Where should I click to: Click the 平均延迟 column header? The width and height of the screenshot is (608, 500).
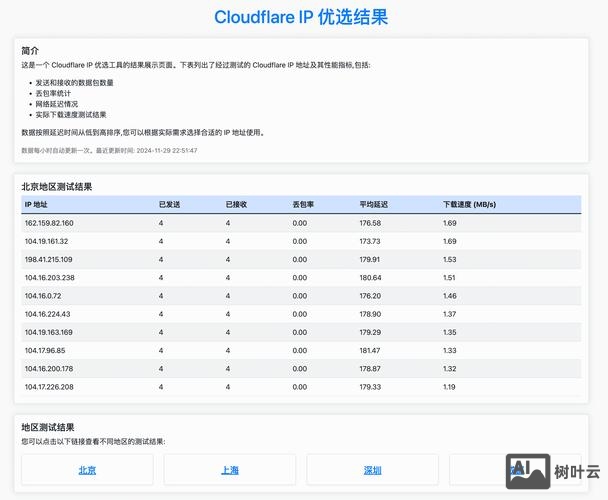[x=373, y=204]
